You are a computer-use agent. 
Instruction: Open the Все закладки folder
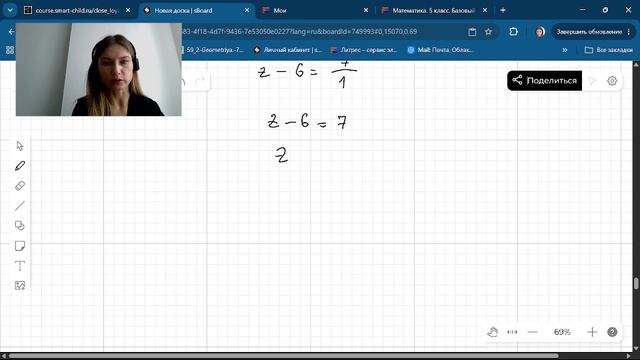point(609,50)
